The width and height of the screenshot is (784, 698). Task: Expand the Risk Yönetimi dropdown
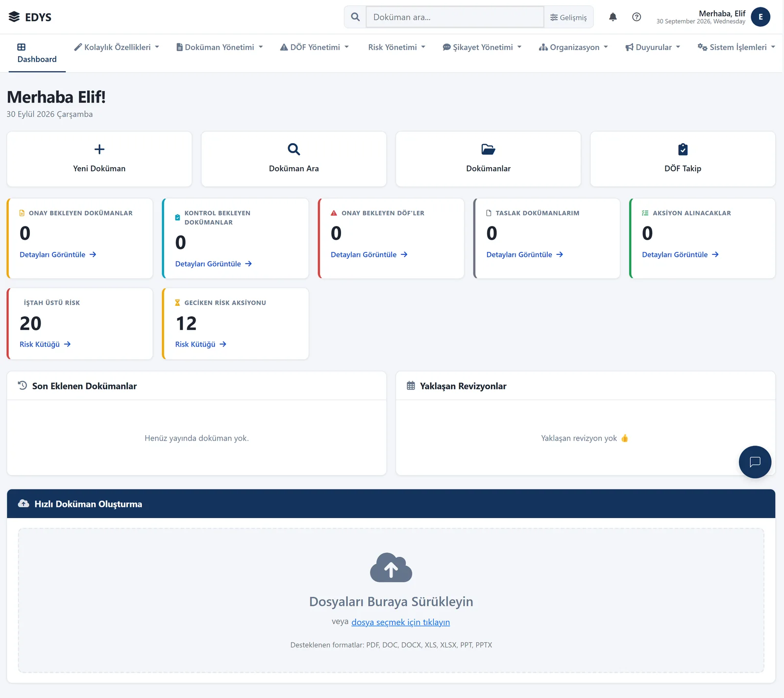pos(396,47)
